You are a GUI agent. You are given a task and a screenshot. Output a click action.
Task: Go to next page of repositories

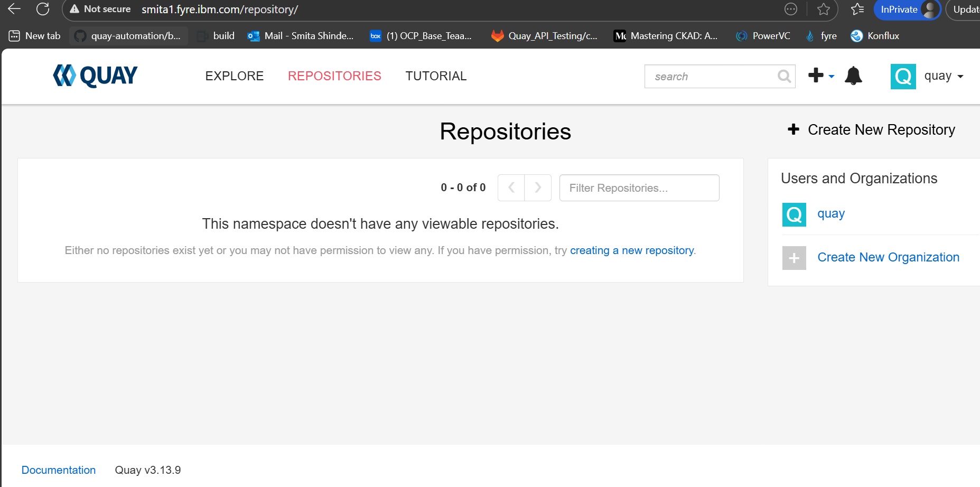(x=538, y=188)
